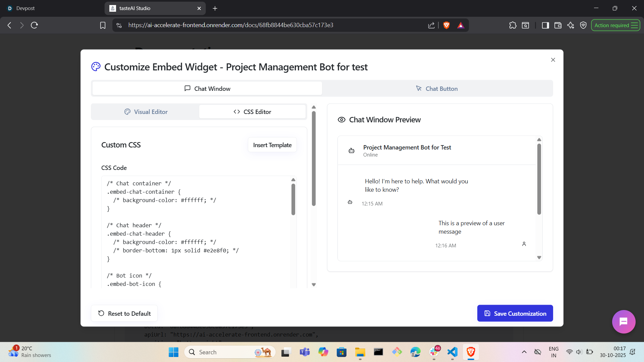Select the Chat Window tab
Image resolution: width=644 pixels, height=362 pixels.
(x=207, y=88)
